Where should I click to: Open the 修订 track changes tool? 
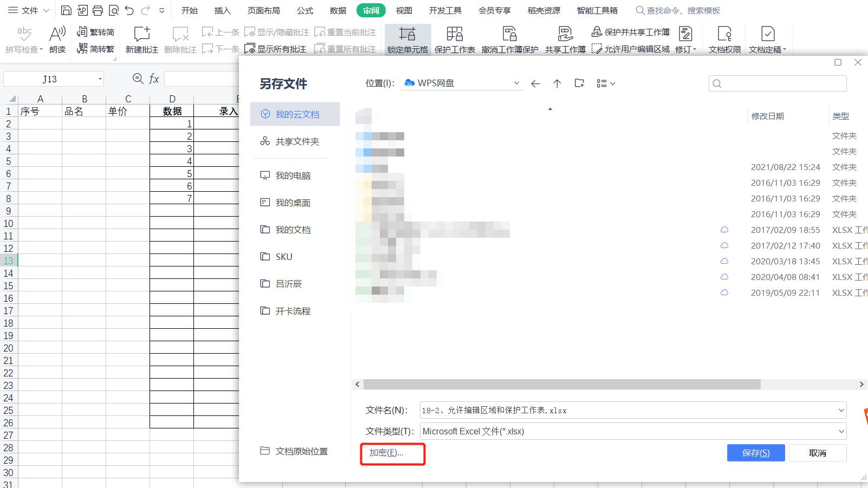684,38
